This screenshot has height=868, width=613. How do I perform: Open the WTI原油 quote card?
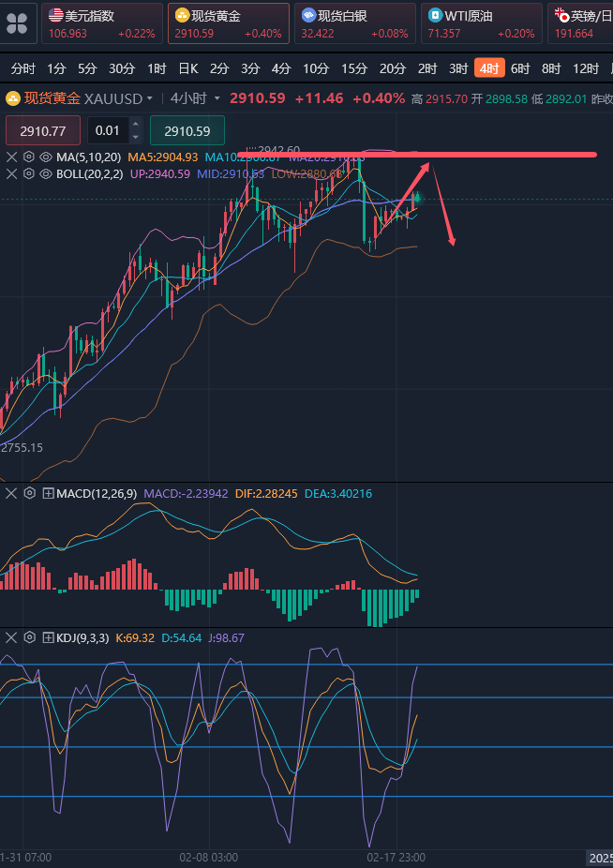tap(481, 23)
